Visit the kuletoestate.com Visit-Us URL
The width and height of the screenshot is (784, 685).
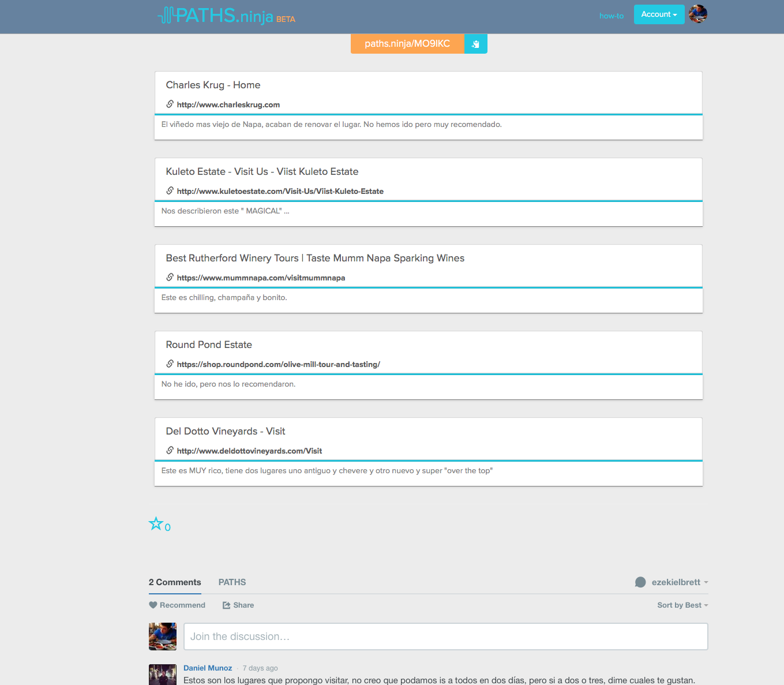(x=280, y=191)
